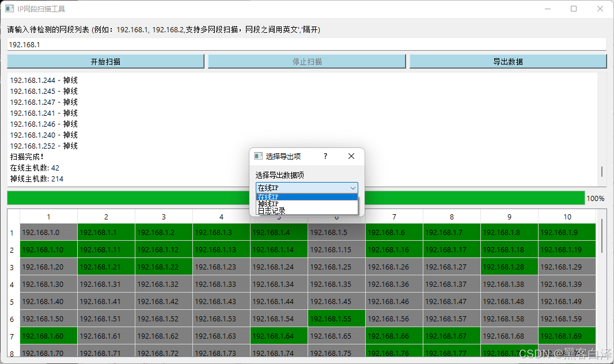Screen dimensions: 614x364
Task: Click the 选择导出项 dialog title icon
Action: pos(259,156)
